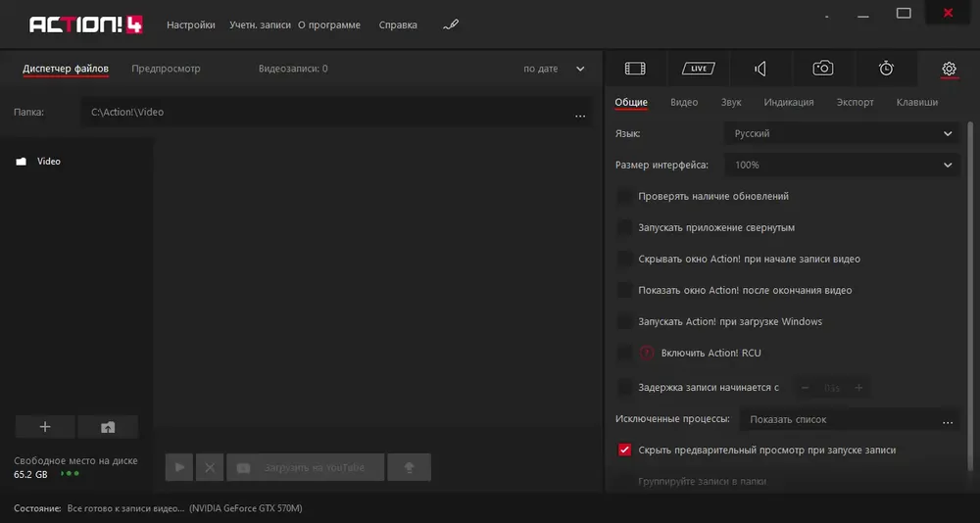Open the screenshots camera icon tab

(x=823, y=69)
